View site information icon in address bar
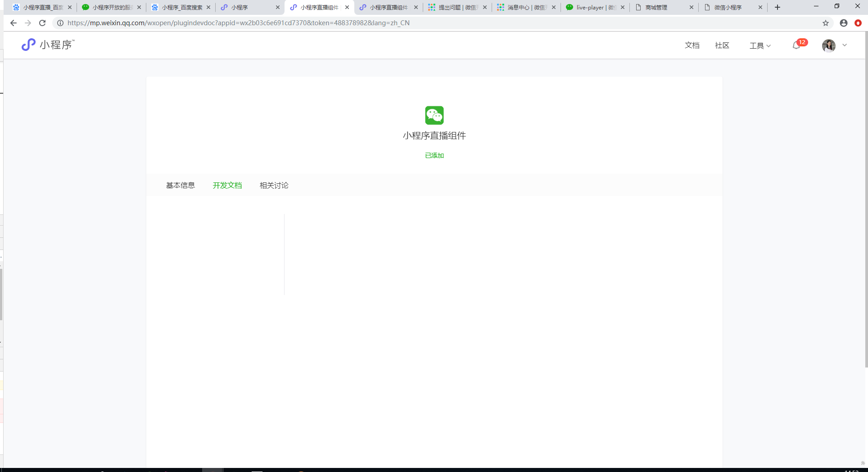Image resolution: width=868 pixels, height=472 pixels. [60, 23]
